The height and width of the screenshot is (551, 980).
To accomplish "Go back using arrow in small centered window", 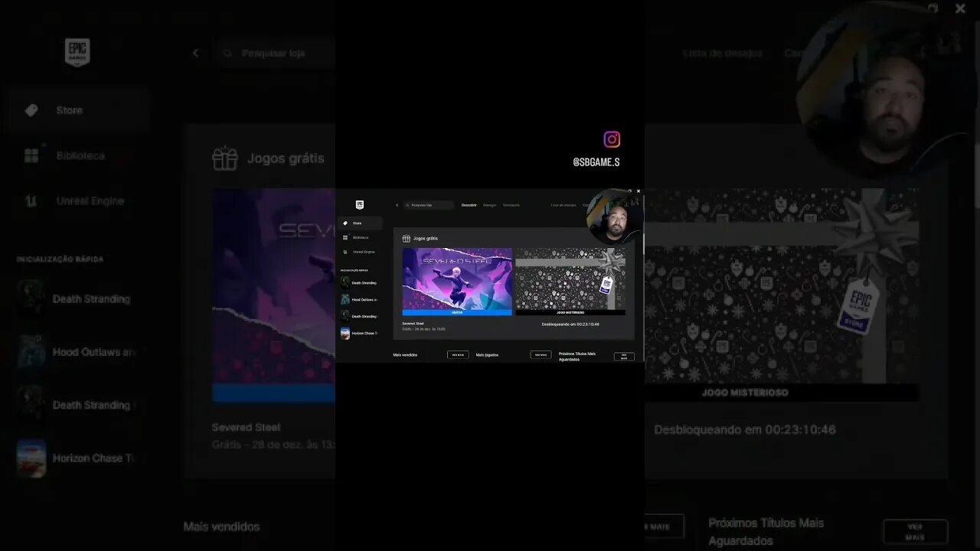I will pos(397,205).
